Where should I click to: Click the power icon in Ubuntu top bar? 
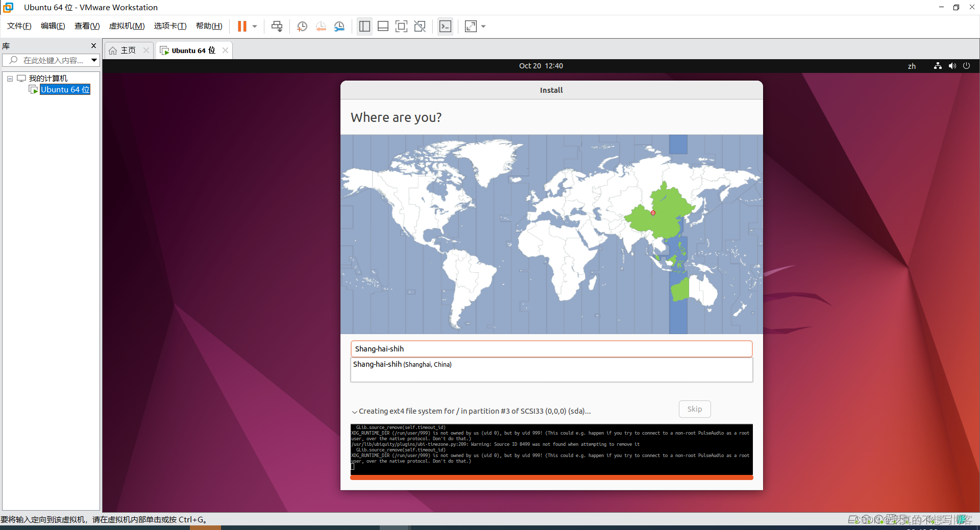[x=966, y=66]
